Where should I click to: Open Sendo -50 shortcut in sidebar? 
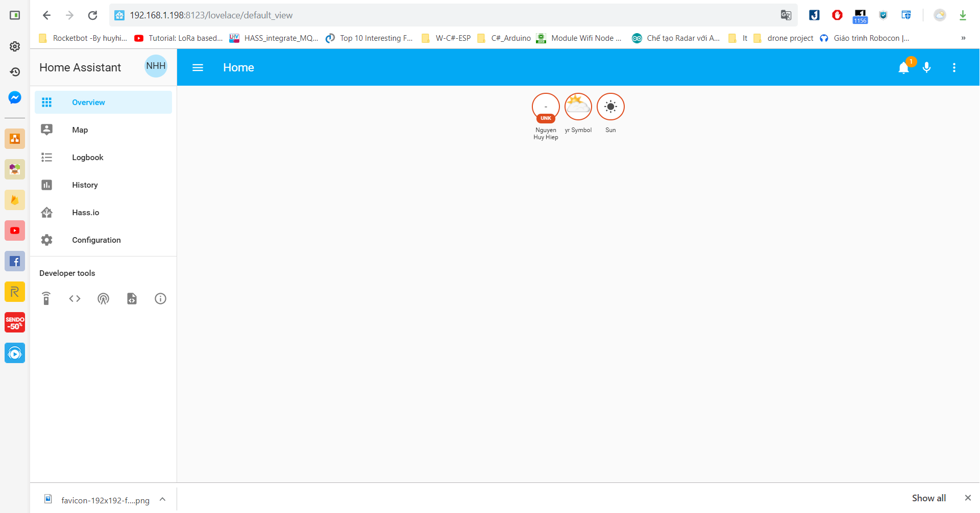(15, 322)
